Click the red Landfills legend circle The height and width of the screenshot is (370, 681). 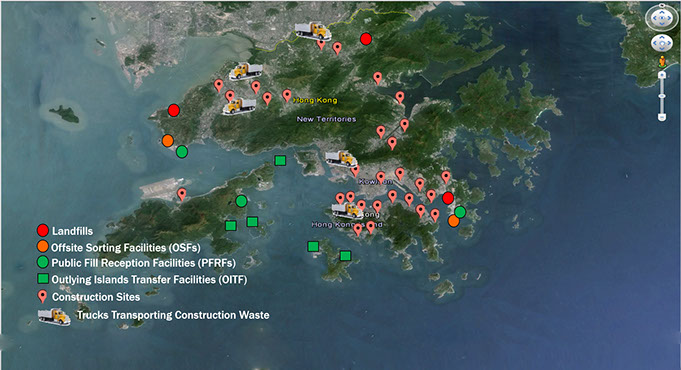[x=43, y=231]
